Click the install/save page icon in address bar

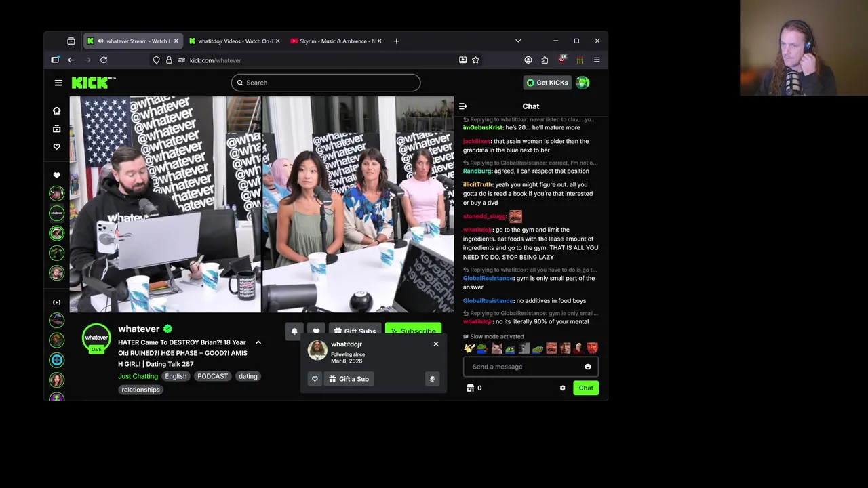pyautogui.click(x=462, y=60)
